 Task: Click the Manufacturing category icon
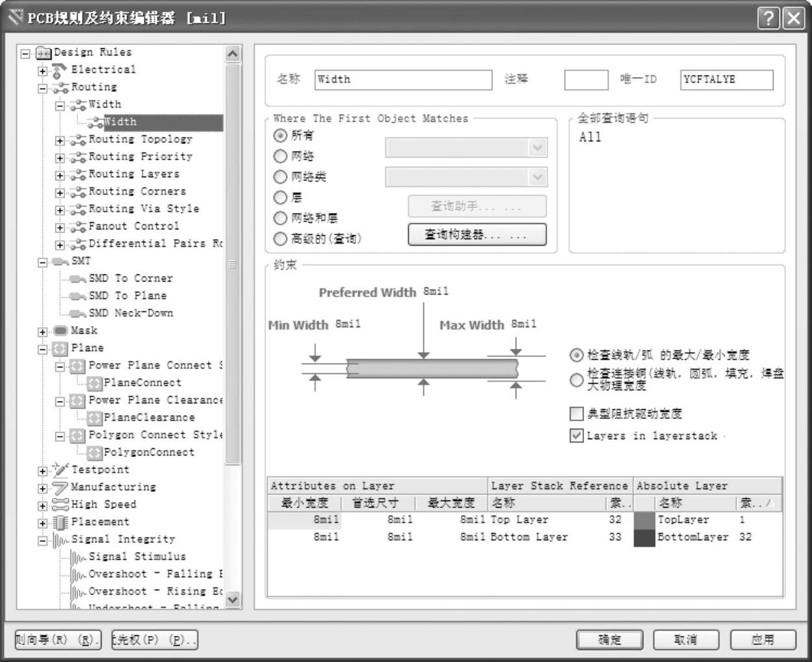coord(60,487)
